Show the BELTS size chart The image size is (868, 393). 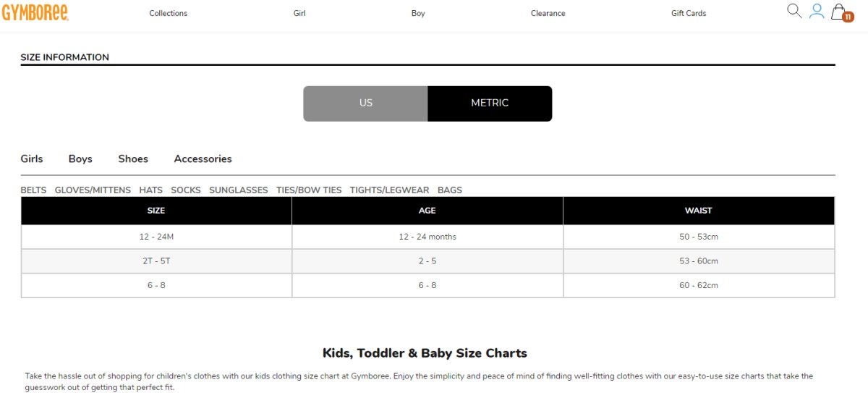coord(33,190)
